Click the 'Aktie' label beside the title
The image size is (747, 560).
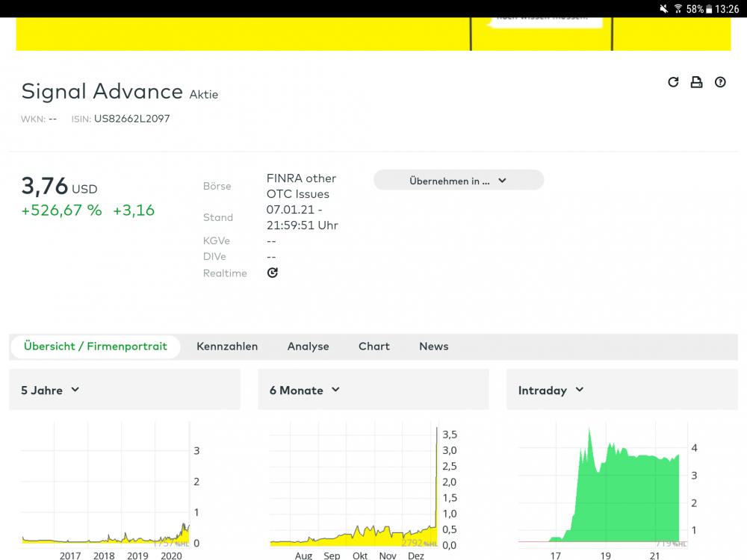tap(204, 95)
